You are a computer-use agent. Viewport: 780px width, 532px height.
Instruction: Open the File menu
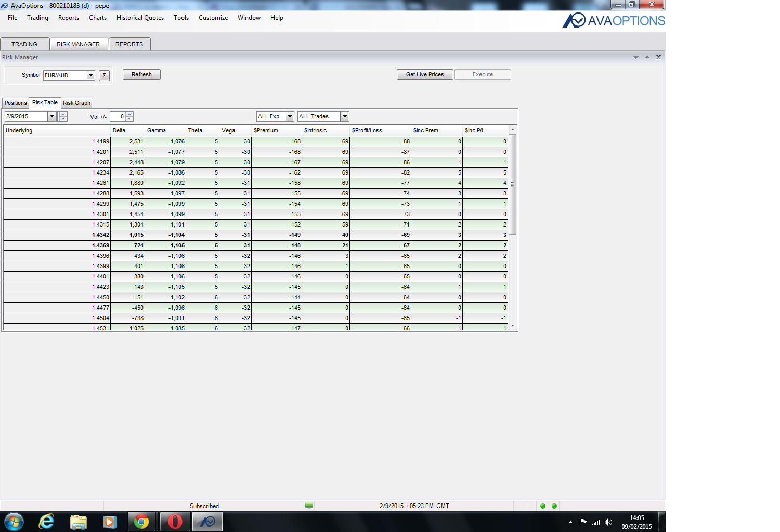12,18
